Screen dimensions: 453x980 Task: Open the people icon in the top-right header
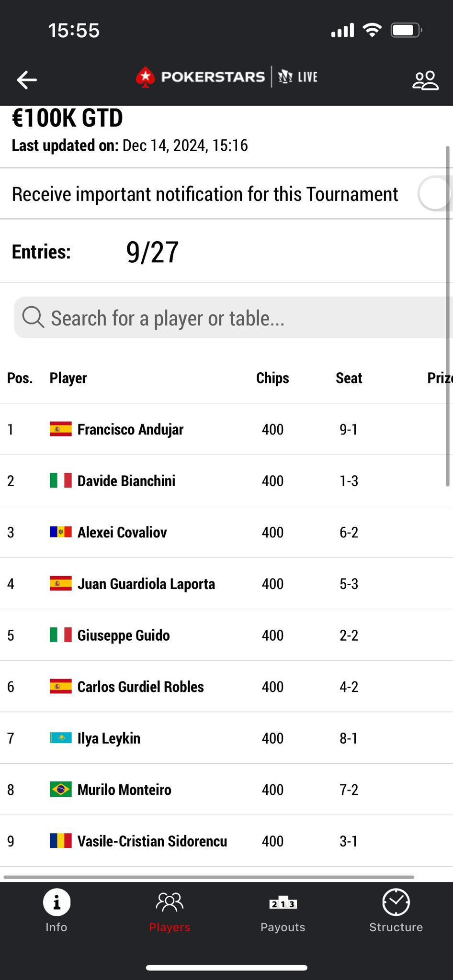425,80
